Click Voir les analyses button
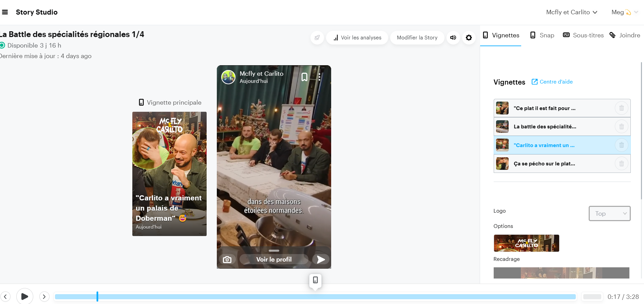The width and height of the screenshot is (644, 304). [x=357, y=38]
